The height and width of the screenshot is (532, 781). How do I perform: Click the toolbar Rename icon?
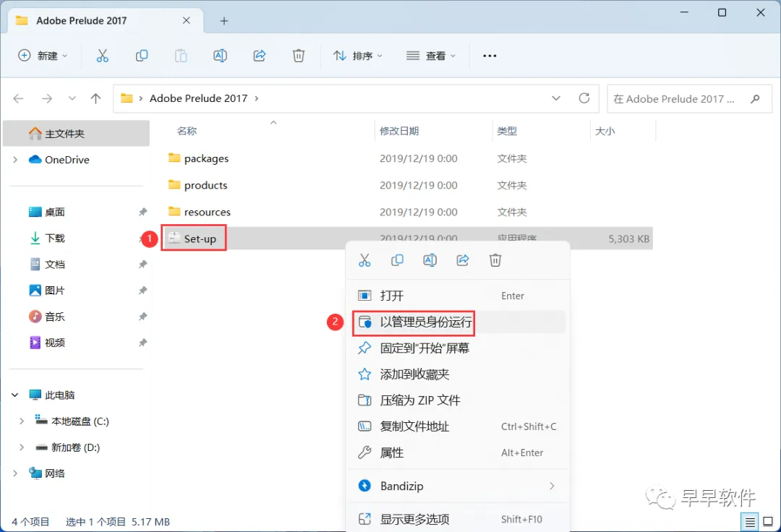tap(220, 56)
